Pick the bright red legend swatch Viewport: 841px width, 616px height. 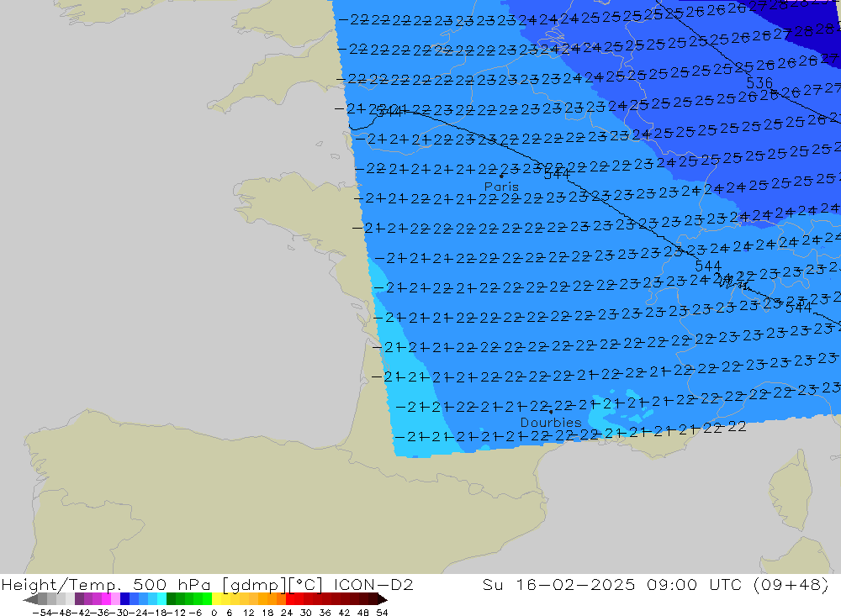click(290, 599)
